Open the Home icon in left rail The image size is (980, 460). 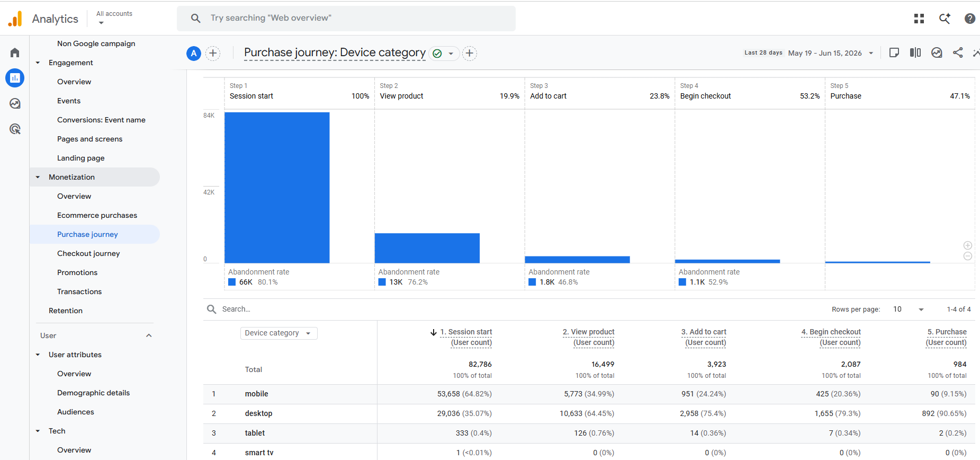click(x=15, y=52)
